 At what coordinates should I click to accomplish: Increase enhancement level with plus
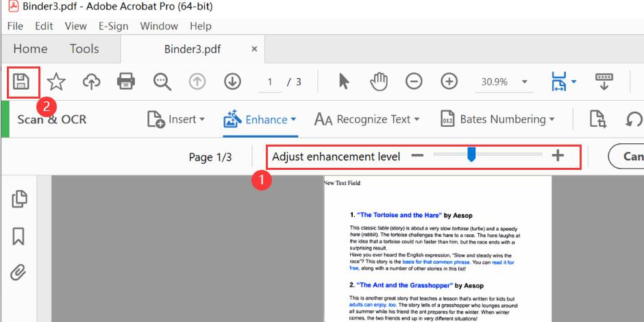(558, 156)
